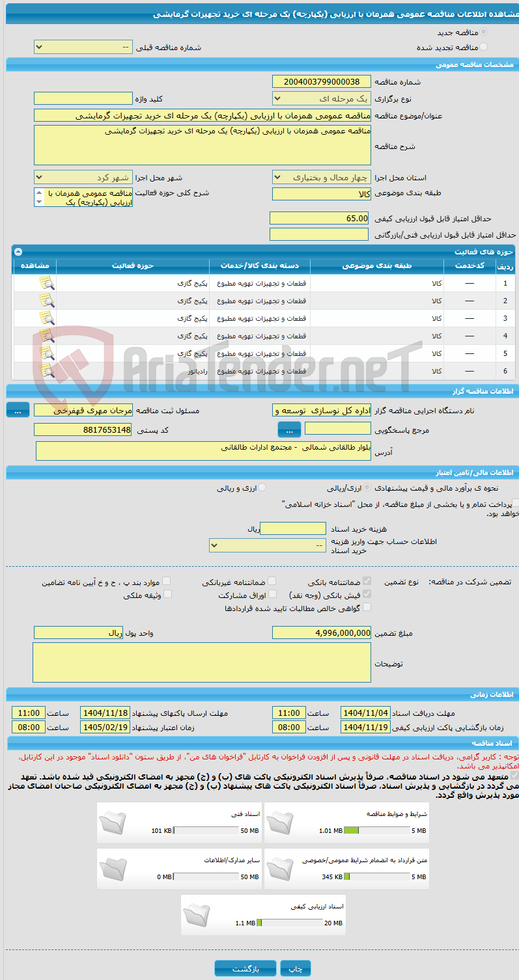Click the طبقه بندی موضوعی field

[x=321, y=194]
